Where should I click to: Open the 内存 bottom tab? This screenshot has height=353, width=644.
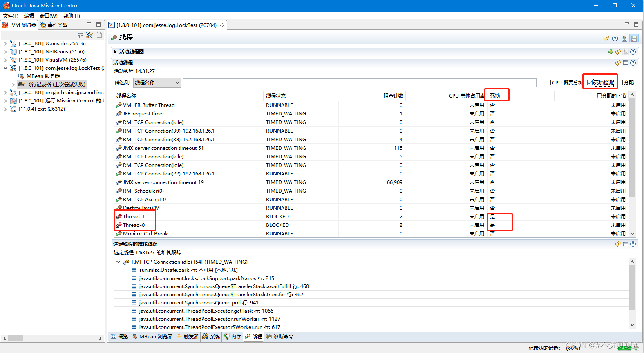pyautogui.click(x=233, y=337)
